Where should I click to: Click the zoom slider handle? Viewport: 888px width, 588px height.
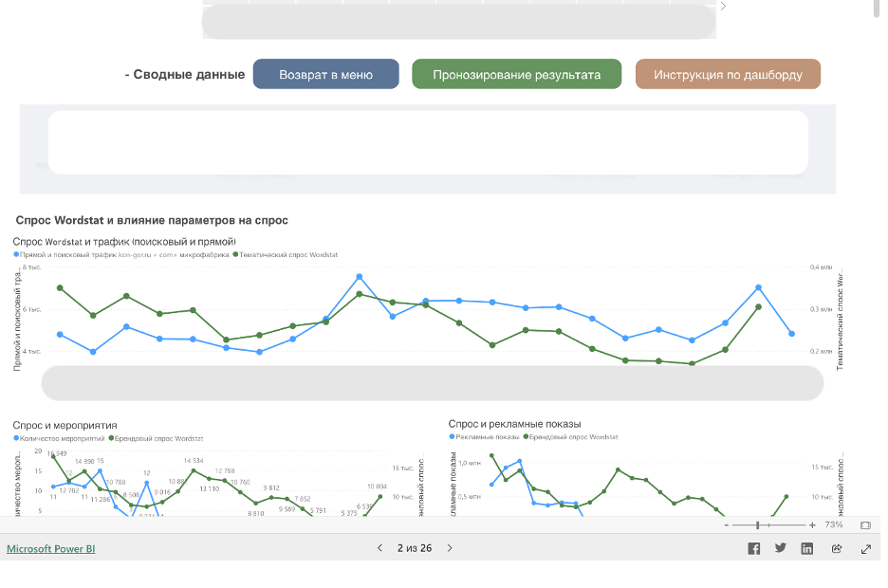point(757,524)
